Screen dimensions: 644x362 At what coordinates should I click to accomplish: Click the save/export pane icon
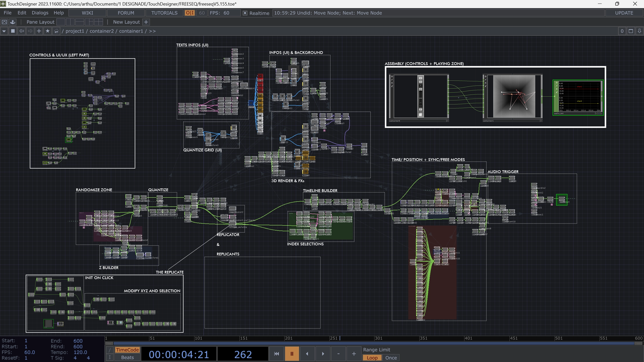(x=13, y=22)
